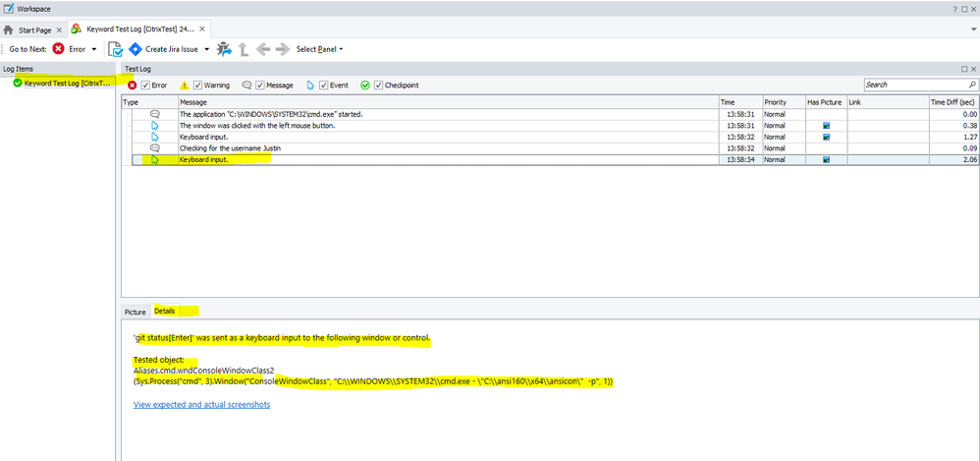Screen dimensions: 980x461
Task: Click the grey right arrow navigation icon
Action: [282, 49]
